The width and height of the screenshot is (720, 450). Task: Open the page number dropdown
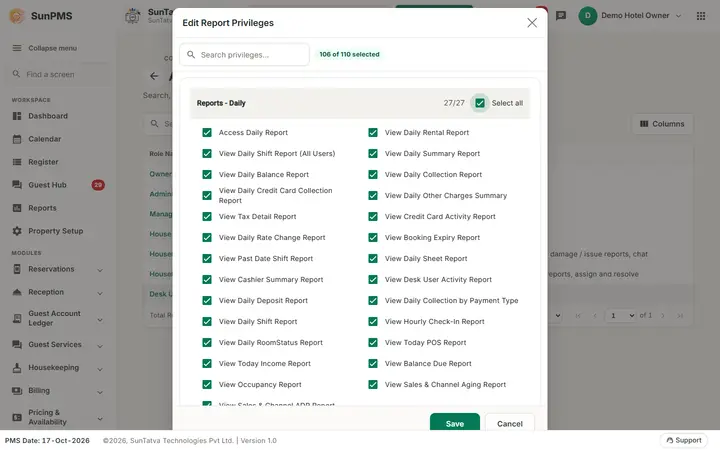[622, 315]
